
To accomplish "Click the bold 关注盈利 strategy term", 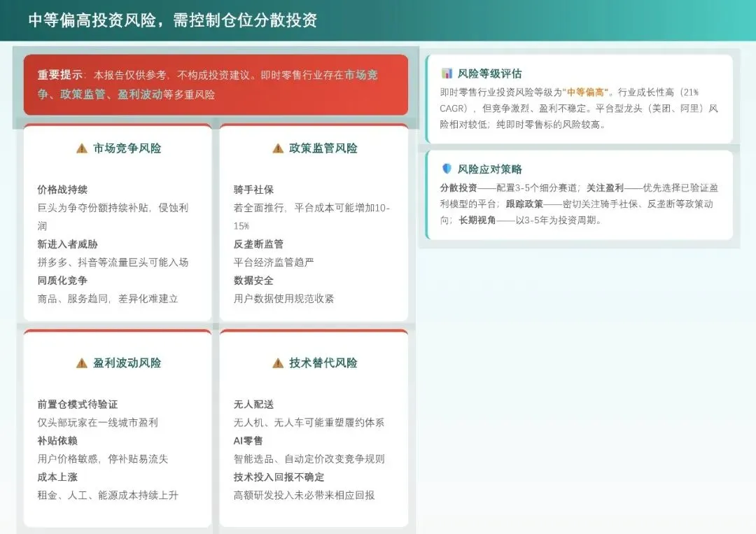I will [605, 188].
